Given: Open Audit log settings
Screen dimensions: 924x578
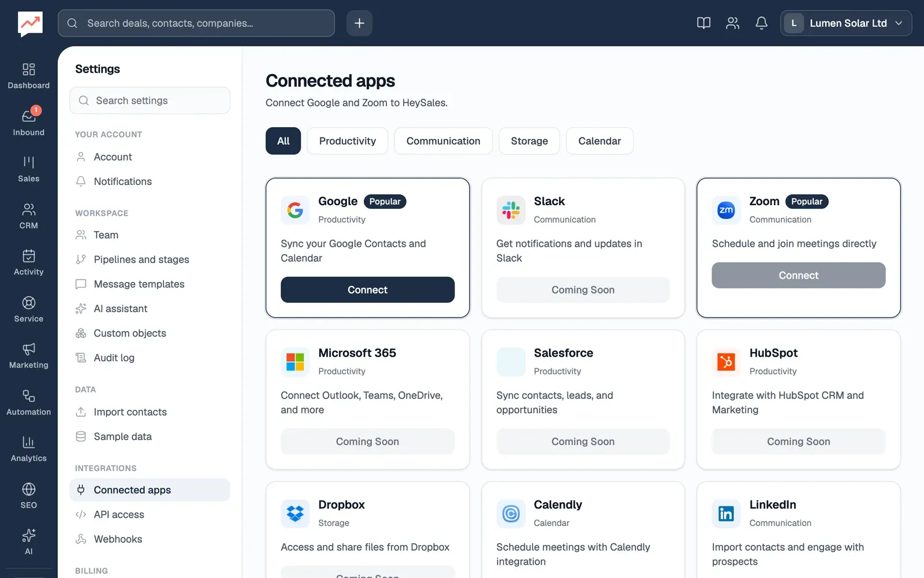Looking at the screenshot, I should click(150, 358).
